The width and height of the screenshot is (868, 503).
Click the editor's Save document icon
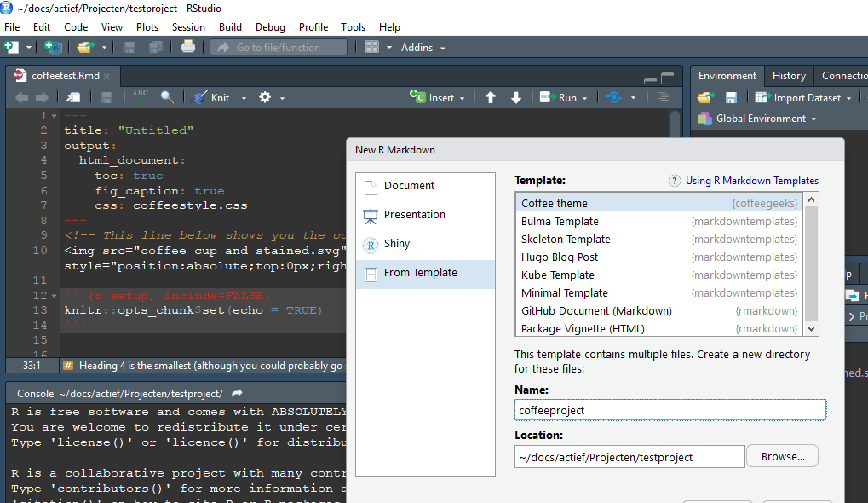click(106, 97)
